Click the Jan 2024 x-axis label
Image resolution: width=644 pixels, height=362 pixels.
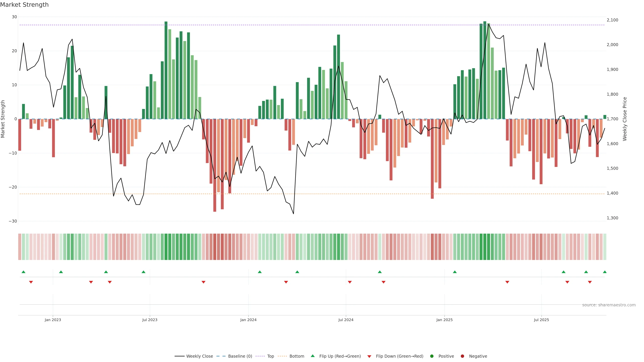coord(248,320)
